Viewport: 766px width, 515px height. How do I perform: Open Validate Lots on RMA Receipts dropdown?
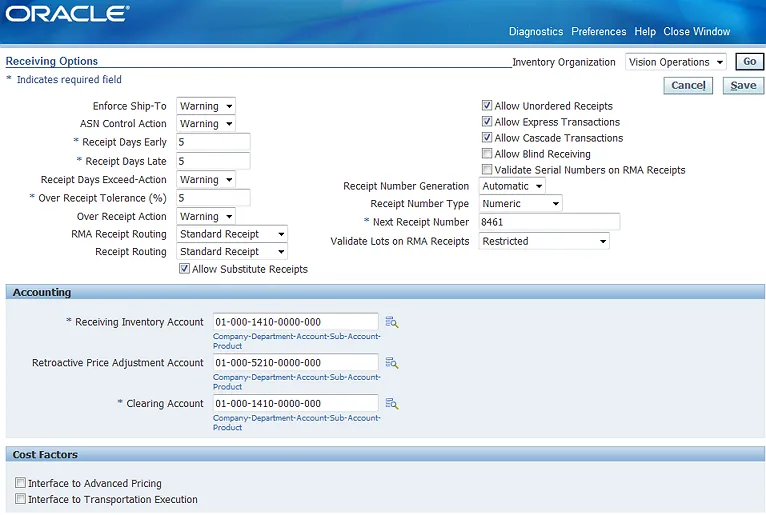[544, 241]
